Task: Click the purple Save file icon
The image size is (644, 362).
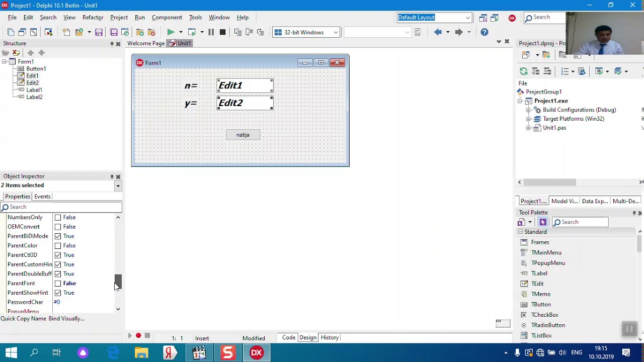Action: pyautogui.click(x=99, y=32)
